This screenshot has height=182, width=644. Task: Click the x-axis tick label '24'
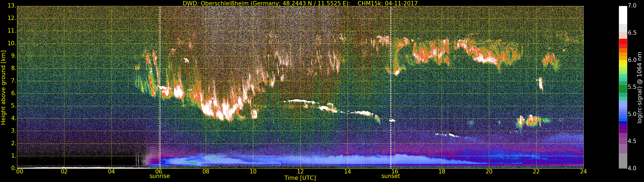pyautogui.click(x=583, y=172)
